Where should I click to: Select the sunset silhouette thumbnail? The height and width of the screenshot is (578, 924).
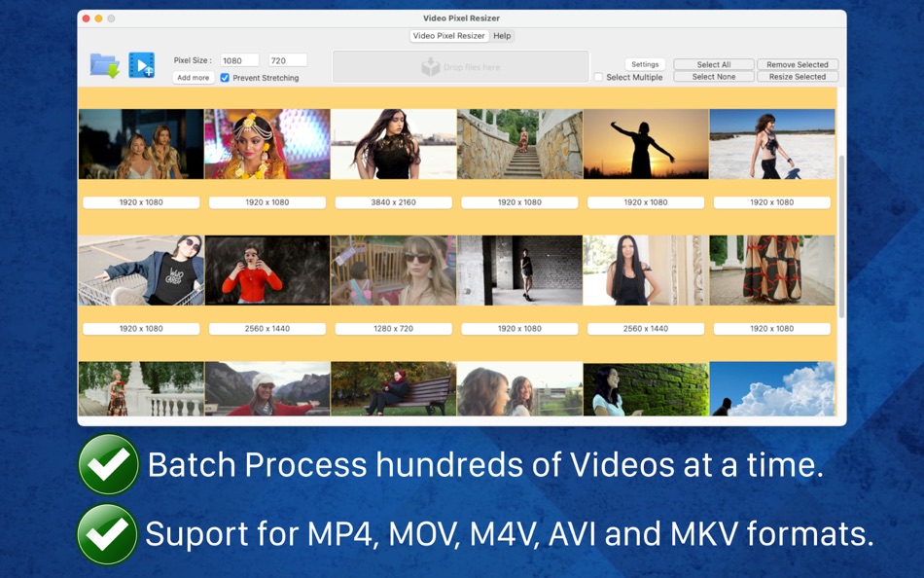646,144
